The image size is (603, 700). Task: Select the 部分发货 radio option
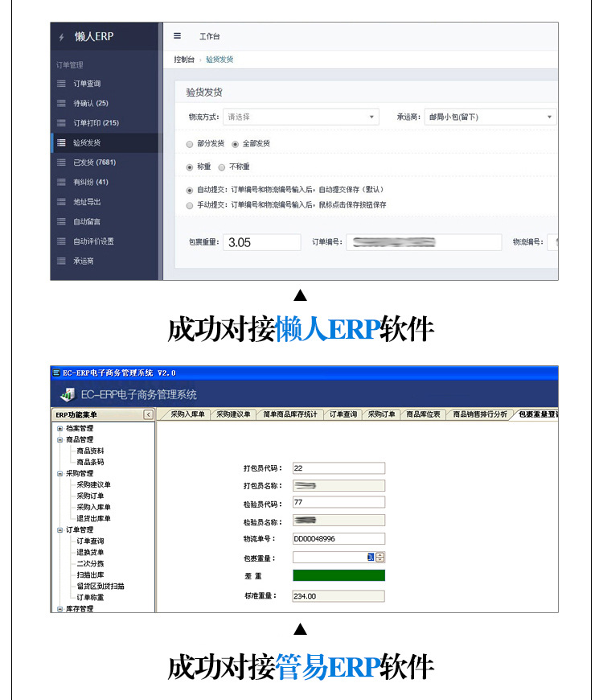(x=190, y=144)
